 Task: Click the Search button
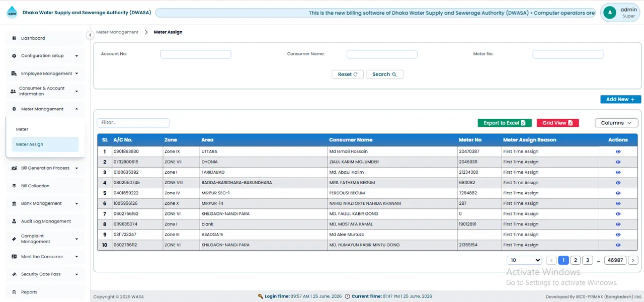point(385,74)
